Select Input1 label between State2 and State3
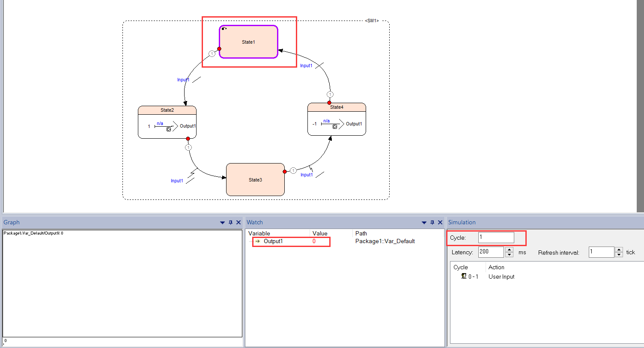This screenshot has width=644, height=348. tap(177, 181)
